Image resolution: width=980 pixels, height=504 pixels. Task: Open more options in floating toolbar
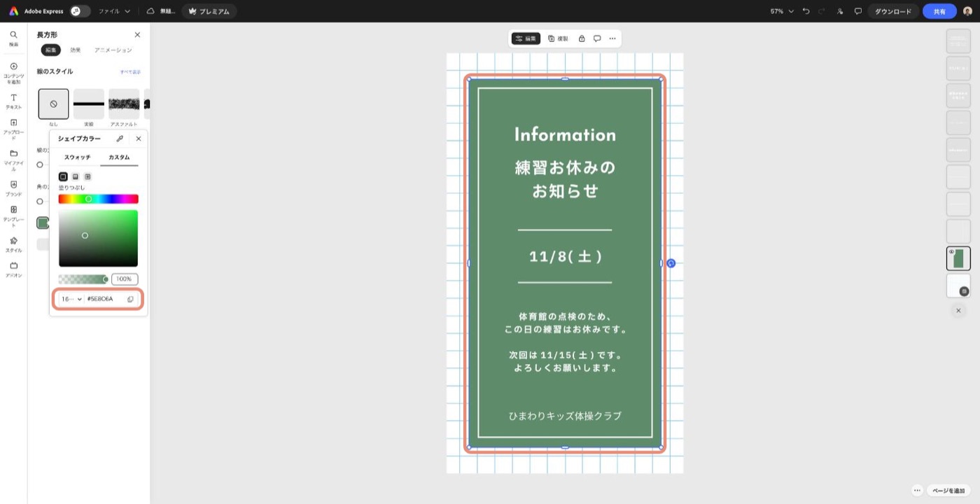pyautogui.click(x=612, y=38)
